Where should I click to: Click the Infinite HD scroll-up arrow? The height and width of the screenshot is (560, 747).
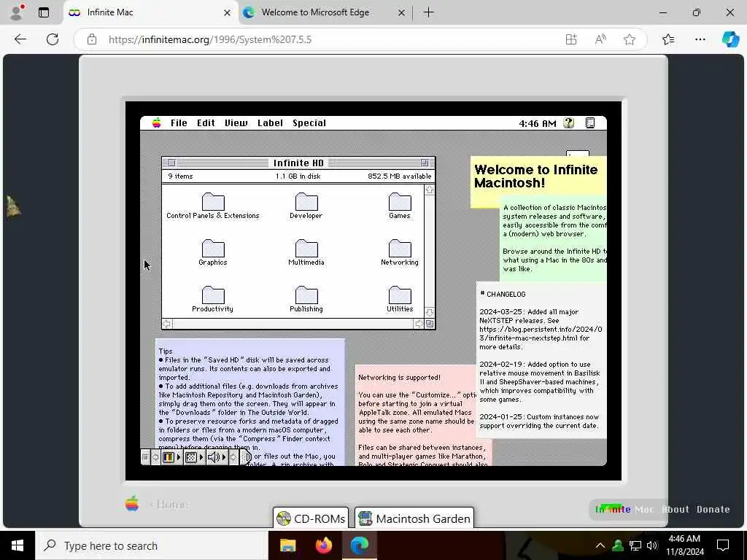[x=429, y=190]
